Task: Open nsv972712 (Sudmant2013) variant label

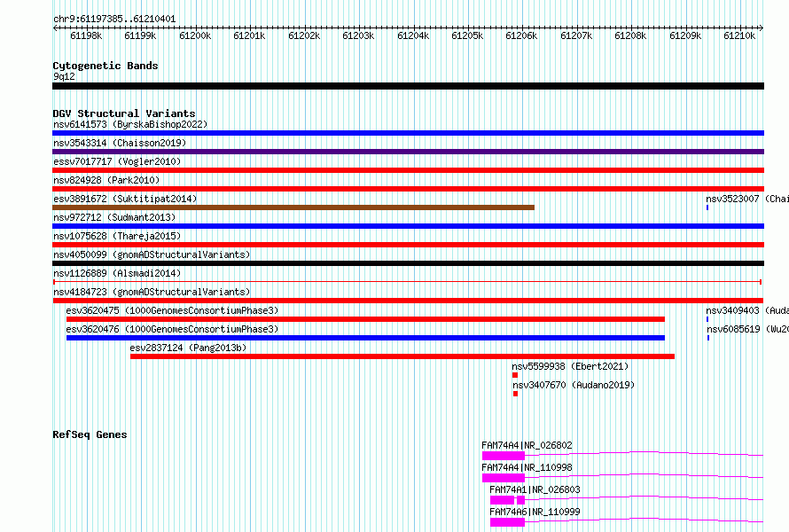Action: click(x=114, y=217)
